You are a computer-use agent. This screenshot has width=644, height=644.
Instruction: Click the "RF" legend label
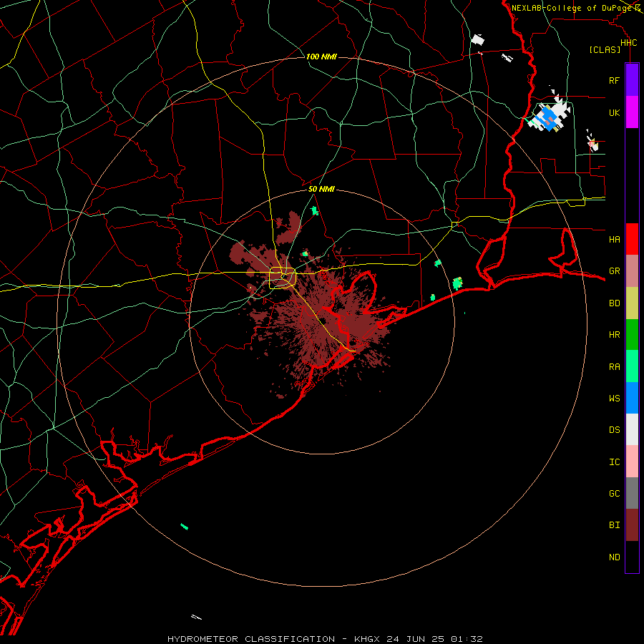pyautogui.click(x=614, y=80)
